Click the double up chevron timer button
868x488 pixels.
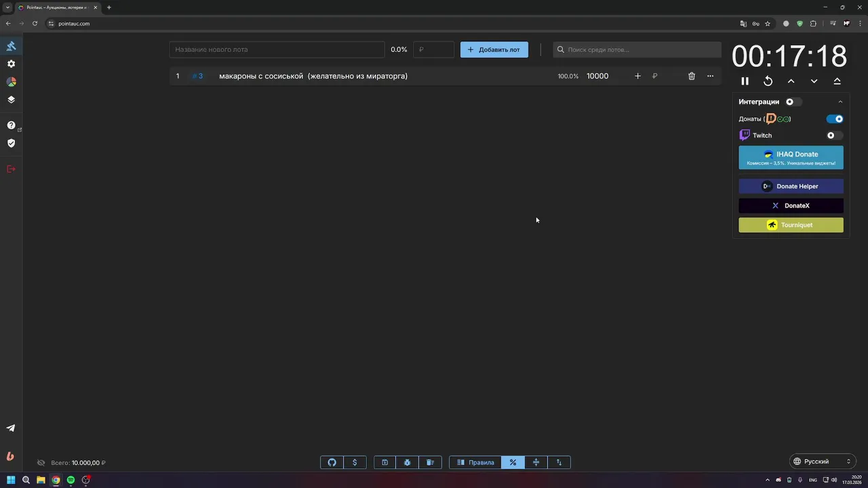[x=837, y=81]
